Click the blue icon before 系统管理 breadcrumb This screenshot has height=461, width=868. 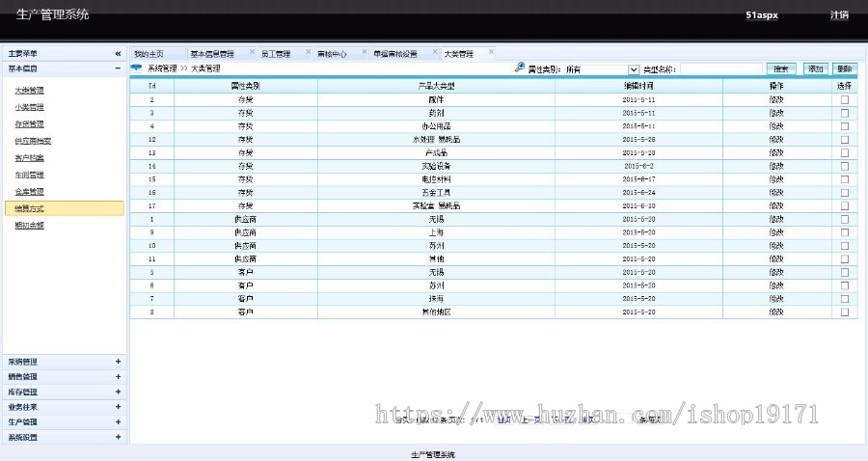point(136,68)
